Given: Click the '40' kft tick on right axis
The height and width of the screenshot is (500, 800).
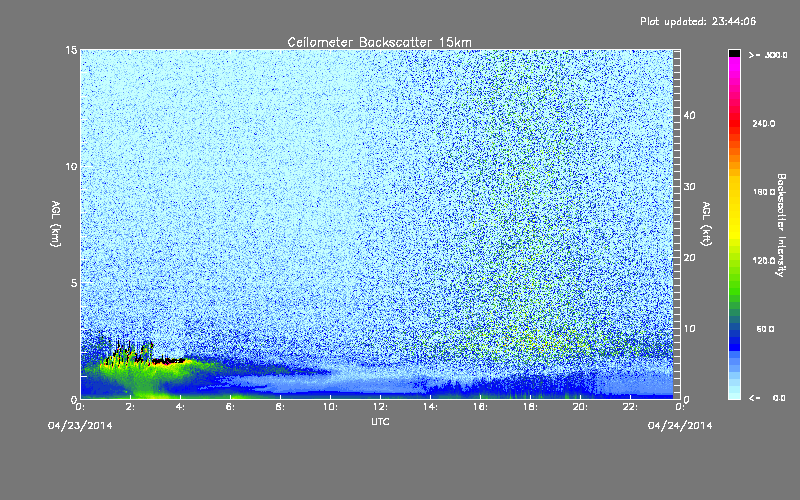Looking at the screenshot, I should coord(689,115).
